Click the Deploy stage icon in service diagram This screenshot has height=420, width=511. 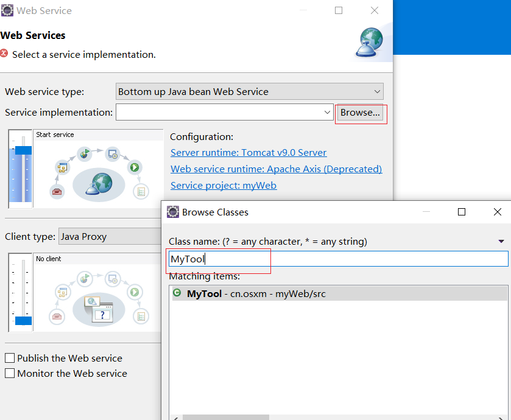(x=85, y=153)
